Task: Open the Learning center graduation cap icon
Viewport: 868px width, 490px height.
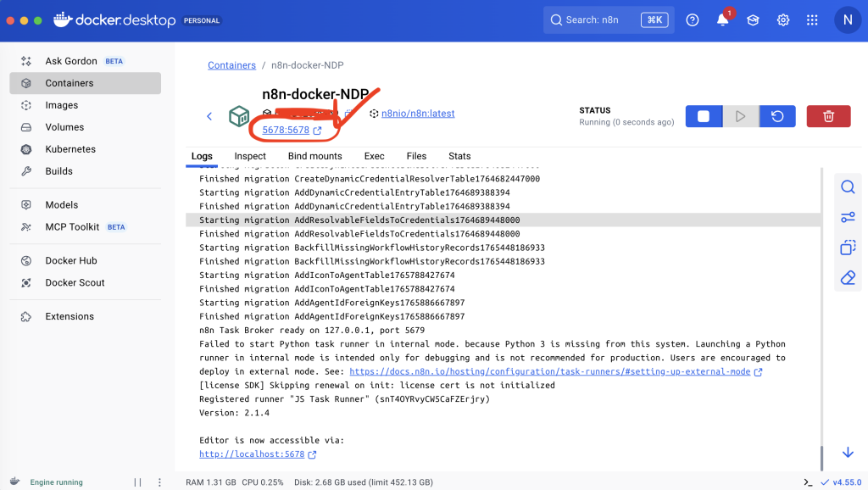Action: tap(753, 19)
